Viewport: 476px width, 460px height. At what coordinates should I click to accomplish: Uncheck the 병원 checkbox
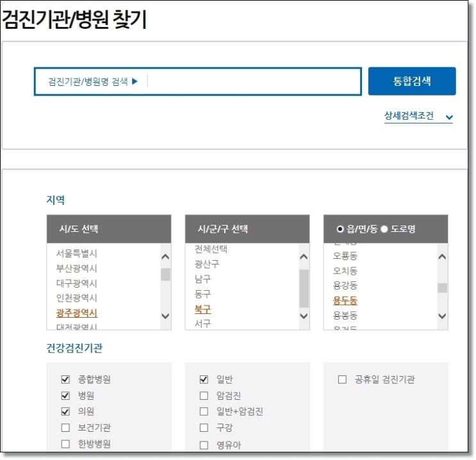65,395
